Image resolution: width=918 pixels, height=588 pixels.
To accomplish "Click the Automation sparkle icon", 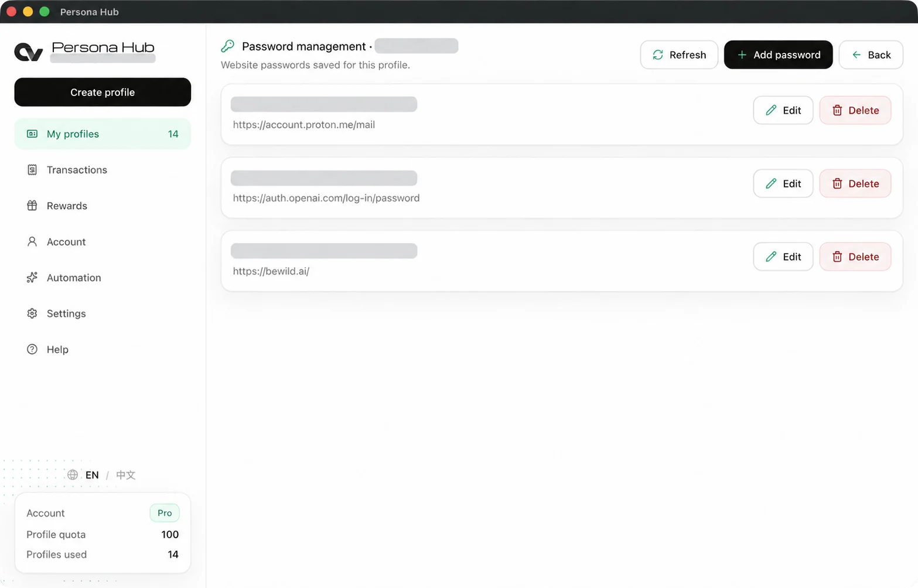I will (x=32, y=278).
